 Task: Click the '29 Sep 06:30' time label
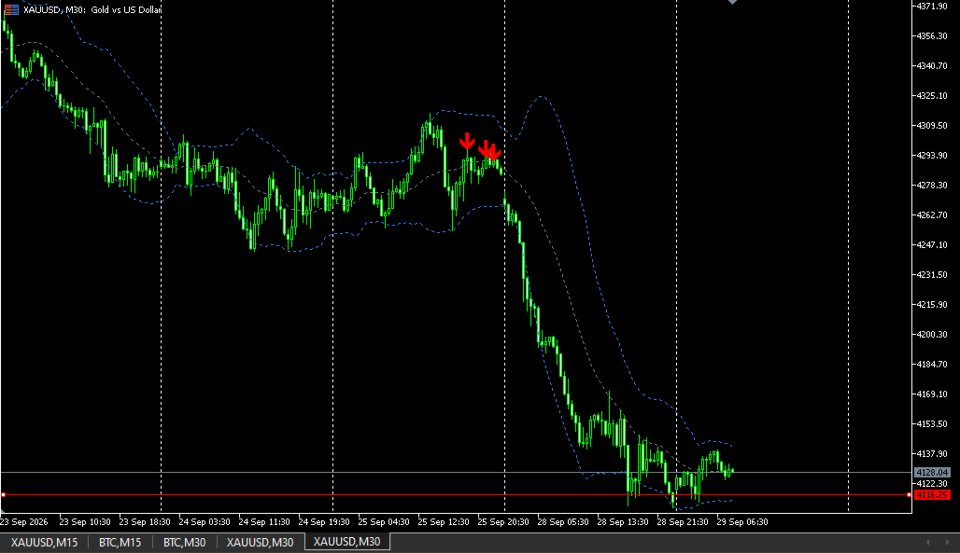click(743, 522)
